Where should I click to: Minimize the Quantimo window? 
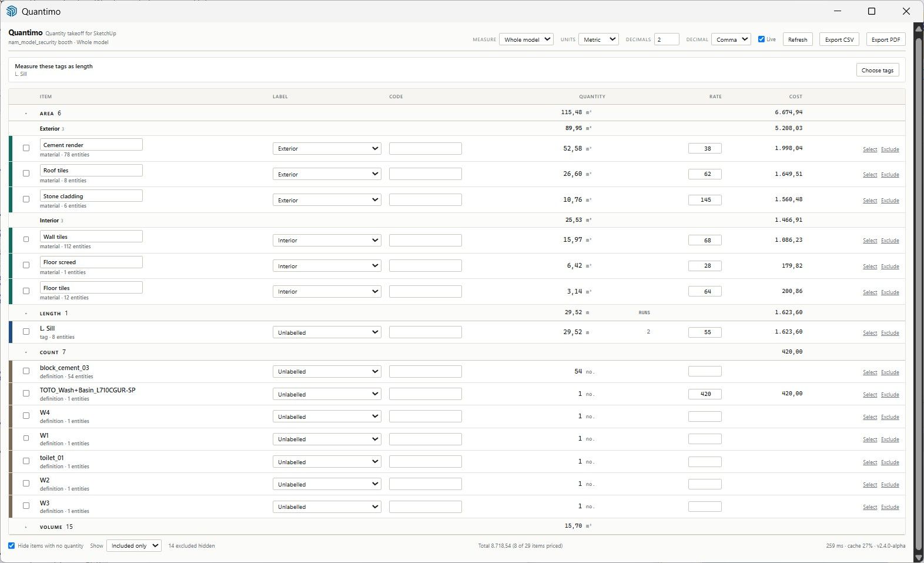tap(838, 11)
